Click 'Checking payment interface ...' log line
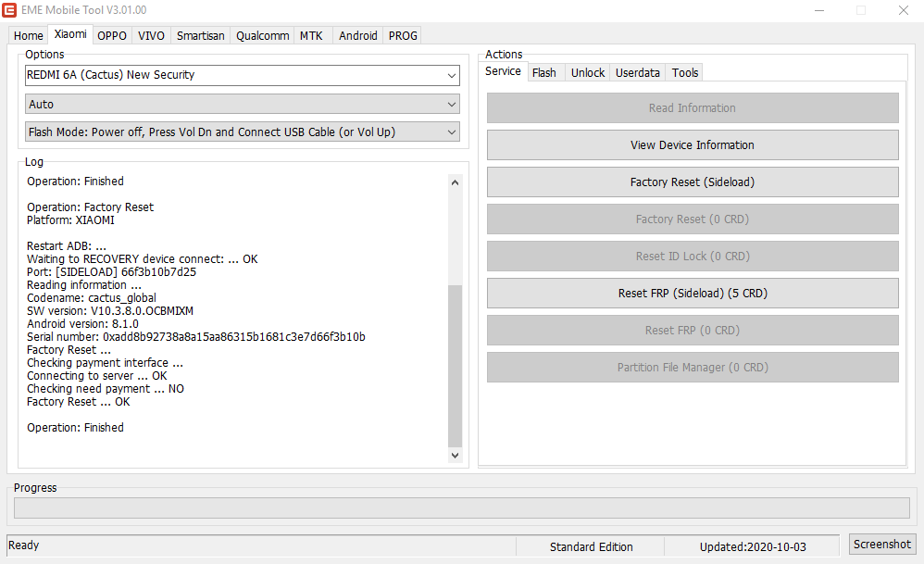924x564 pixels. (x=105, y=362)
